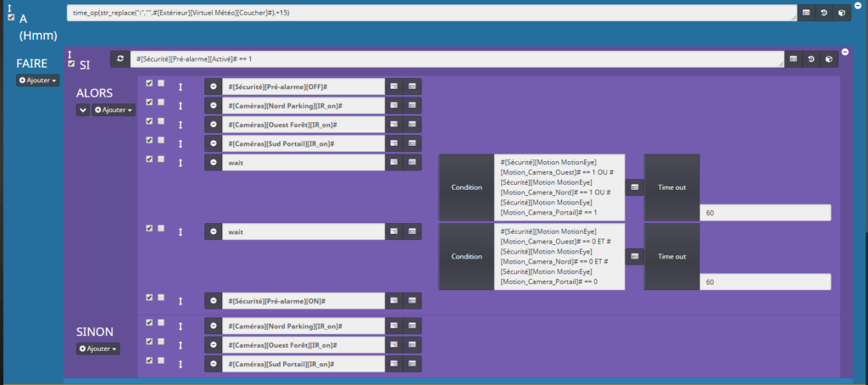Viewport: 868px width, 385px height.
Task: Open the keyword picker for the Pré-alarme OFF action
Action: [393, 86]
